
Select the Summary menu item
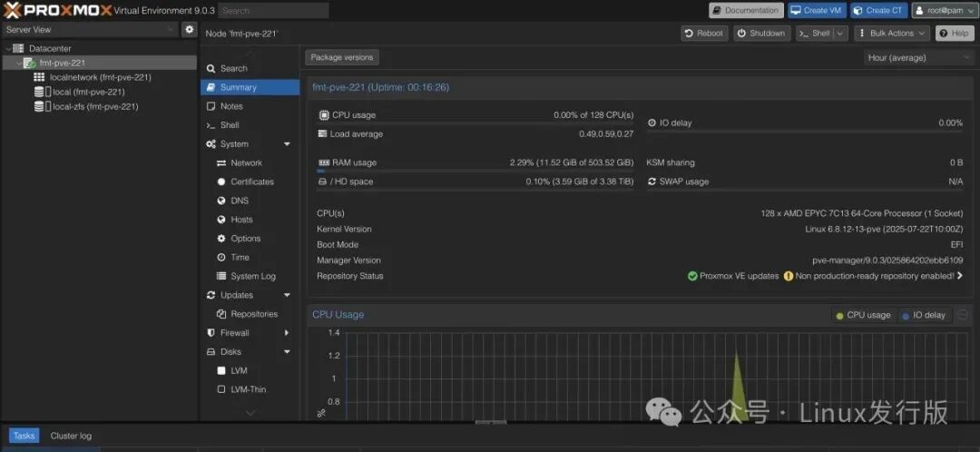pyautogui.click(x=238, y=87)
